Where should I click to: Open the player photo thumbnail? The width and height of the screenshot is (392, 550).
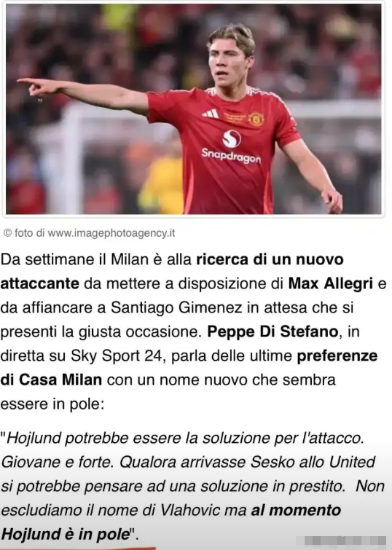point(193,109)
